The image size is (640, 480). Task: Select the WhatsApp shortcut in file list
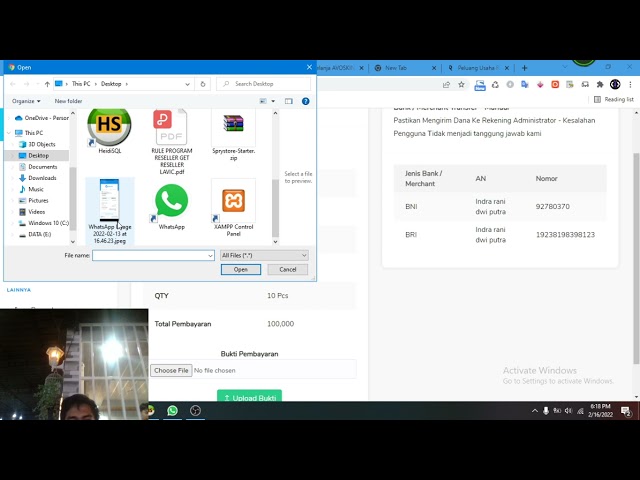click(171, 207)
